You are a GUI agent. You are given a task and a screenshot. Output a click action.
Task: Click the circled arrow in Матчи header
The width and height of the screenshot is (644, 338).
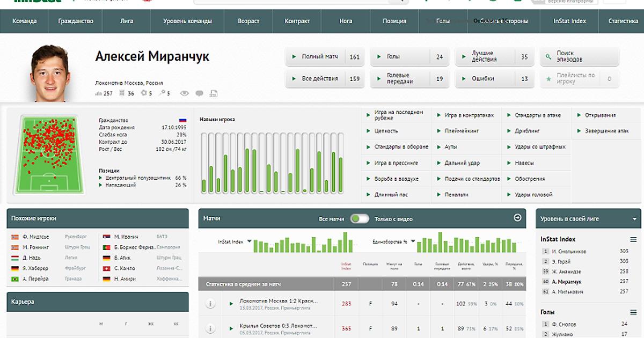517,218
